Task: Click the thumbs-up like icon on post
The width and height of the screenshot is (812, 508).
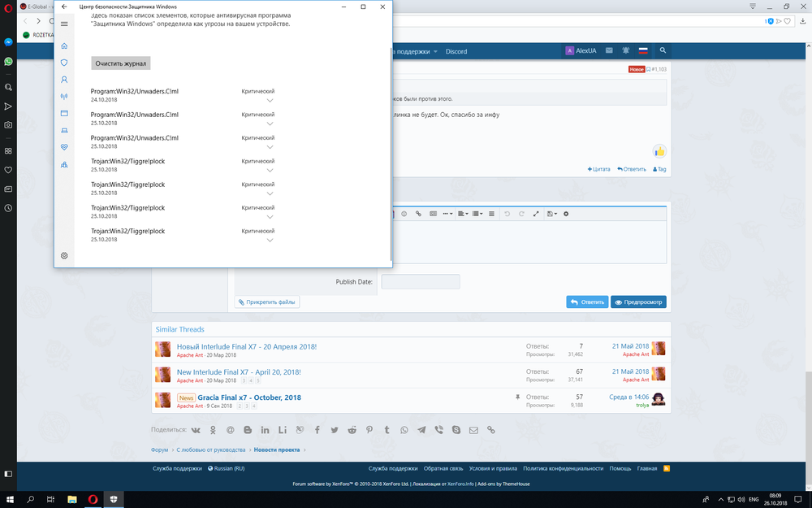Action: (x=659, y=151)
